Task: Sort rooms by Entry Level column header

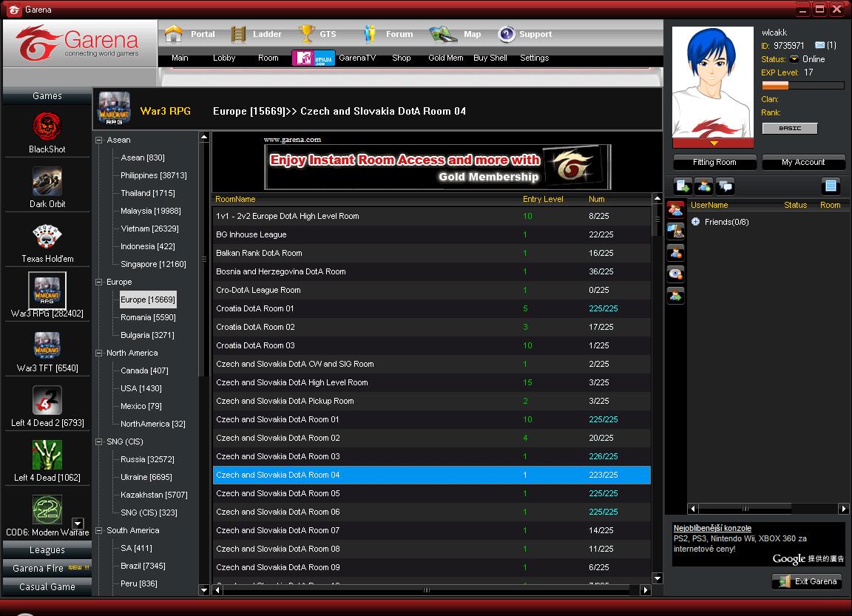Action: 543,199
